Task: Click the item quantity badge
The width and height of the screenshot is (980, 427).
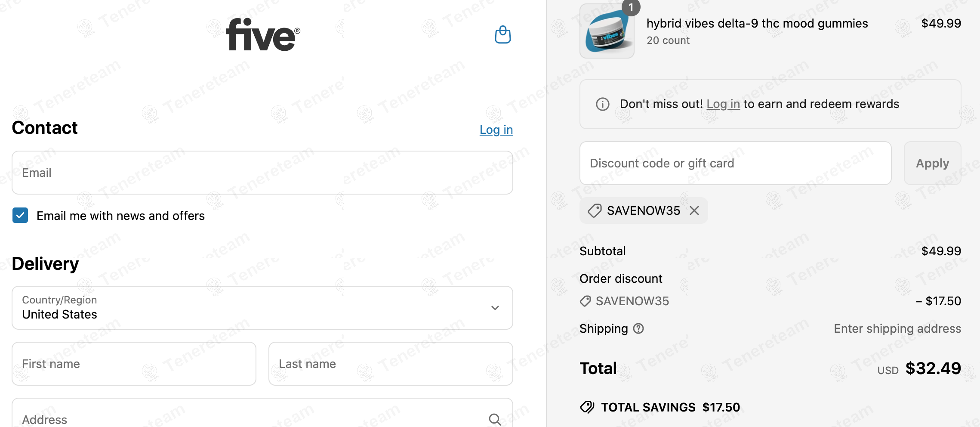Action: pos(631,7)
